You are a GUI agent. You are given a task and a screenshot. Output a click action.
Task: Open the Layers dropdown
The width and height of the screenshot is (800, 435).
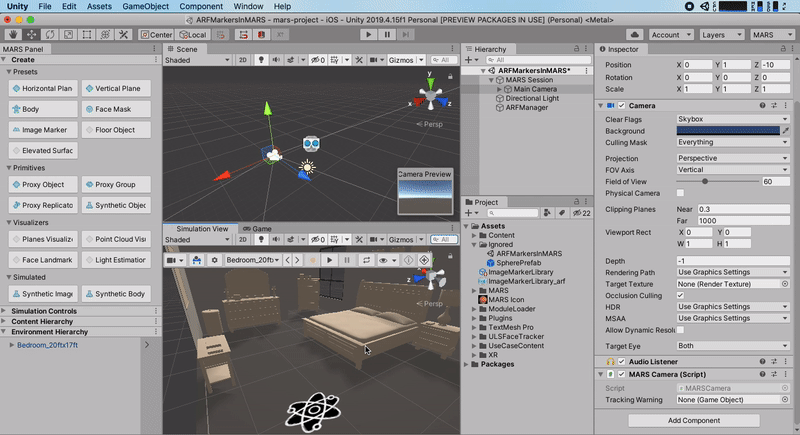[x=723, y=34]
